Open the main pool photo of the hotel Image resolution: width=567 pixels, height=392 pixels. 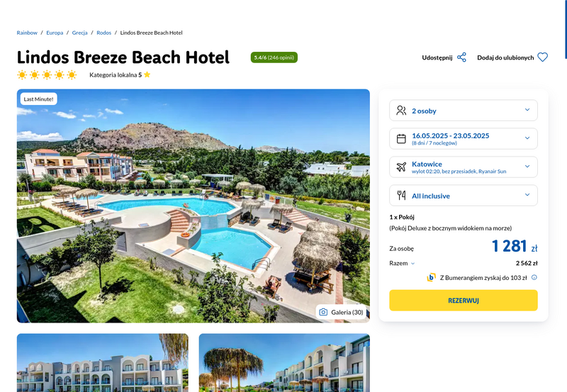[193, 206]
